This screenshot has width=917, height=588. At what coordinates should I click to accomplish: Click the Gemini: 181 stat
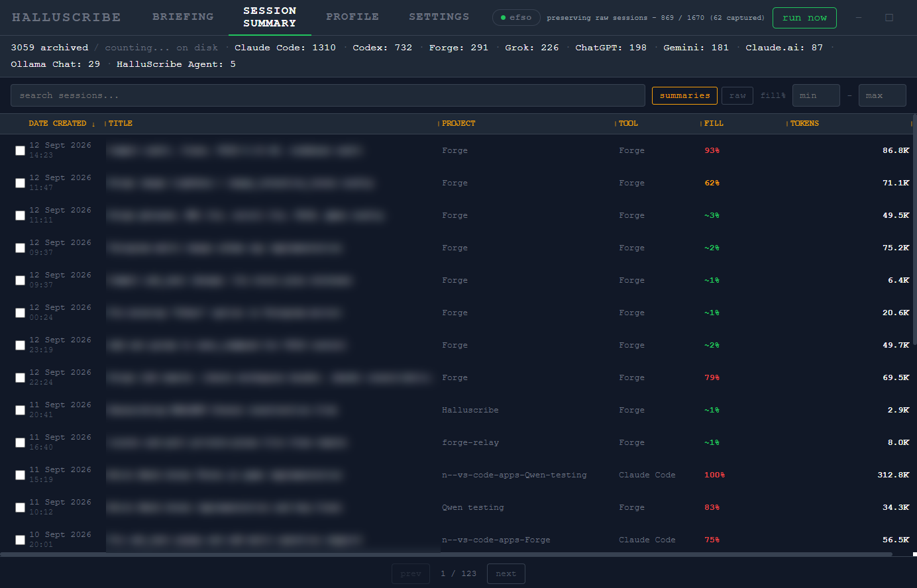pyautogui.click(x=696, y=48)
